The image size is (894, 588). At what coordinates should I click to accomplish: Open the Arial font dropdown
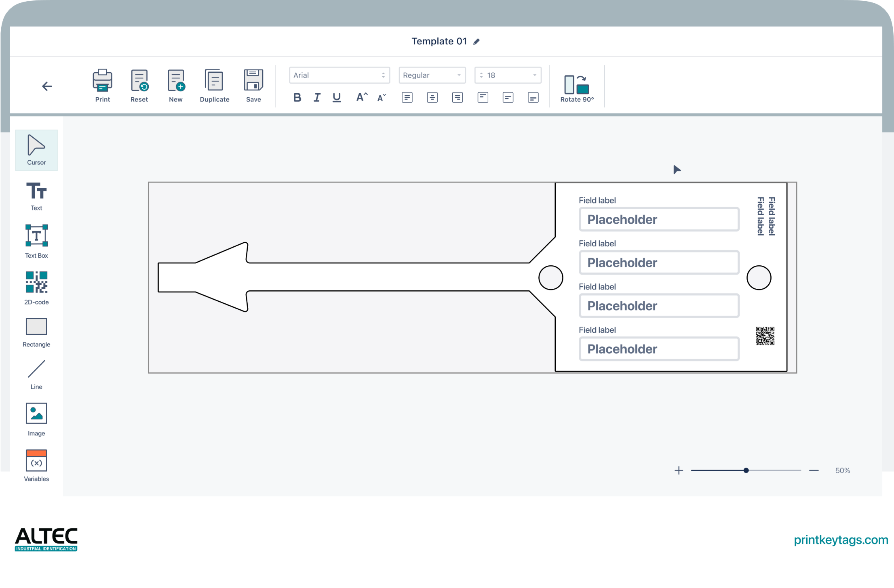pyautogui.click(x=339, y=75)
